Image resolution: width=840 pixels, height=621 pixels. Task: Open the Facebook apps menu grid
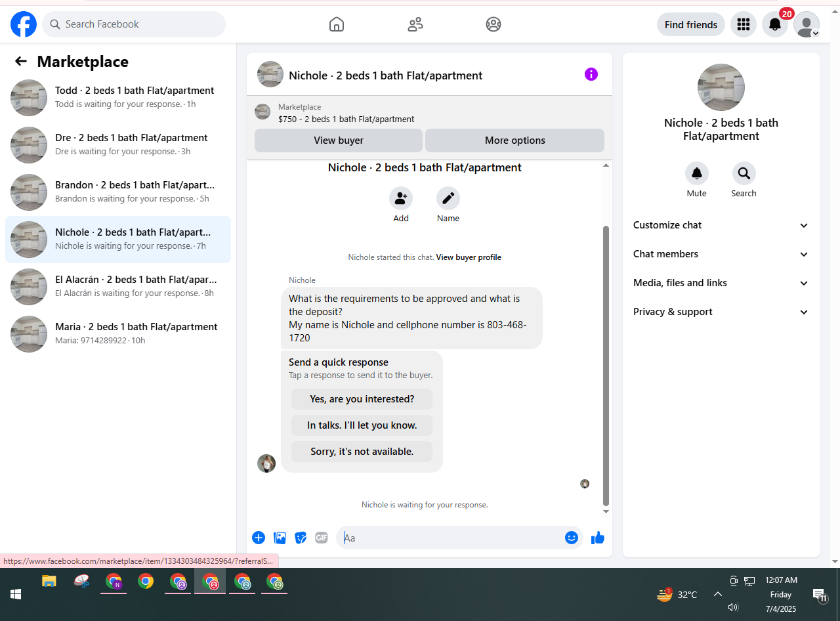pos(744,24)
